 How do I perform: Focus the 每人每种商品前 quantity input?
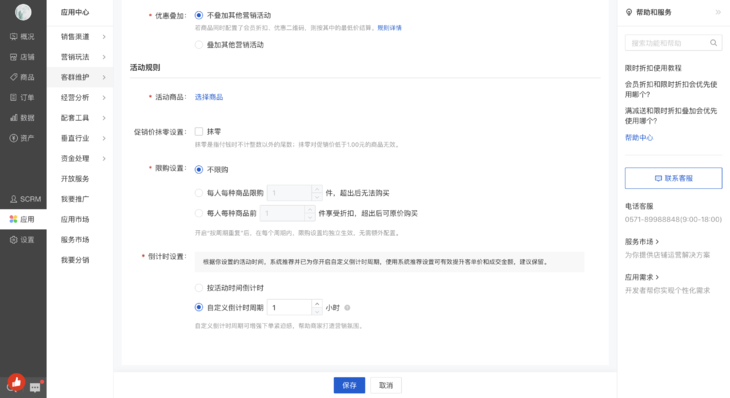coord(282,213)
